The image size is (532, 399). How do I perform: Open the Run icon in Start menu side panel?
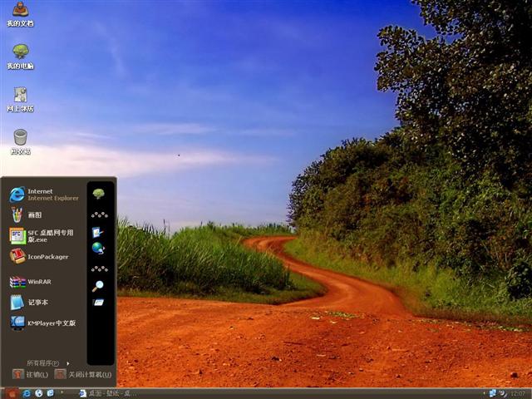click(x=98, y=302)
